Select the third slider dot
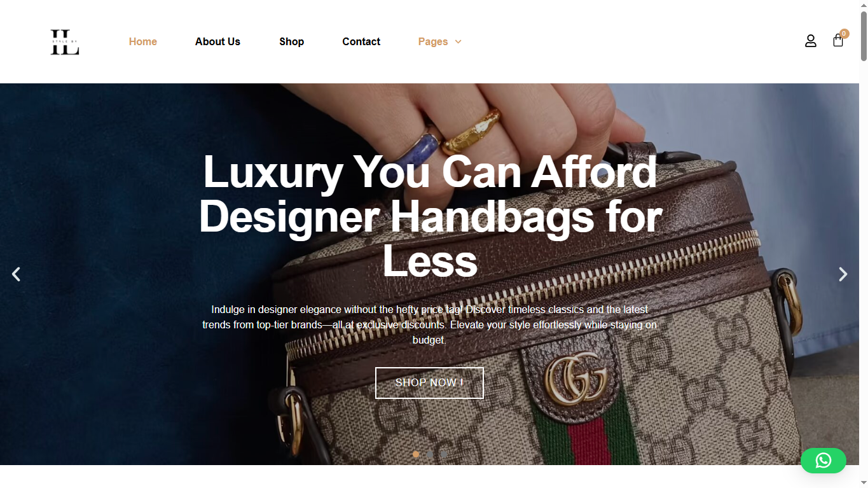The width and height of the screenshot is (868, 488). [x=444, y=454]
